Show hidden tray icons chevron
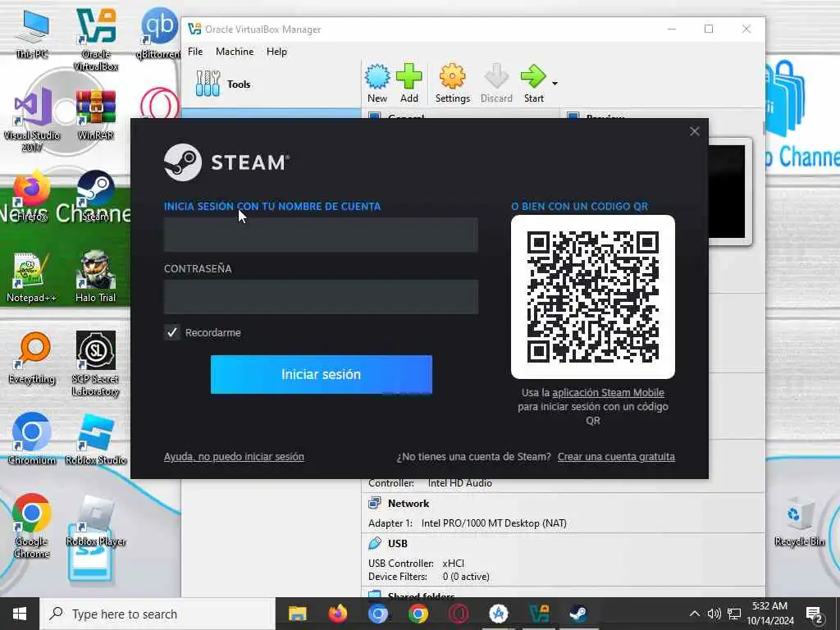The image size is (840, 630). [694, 614]
